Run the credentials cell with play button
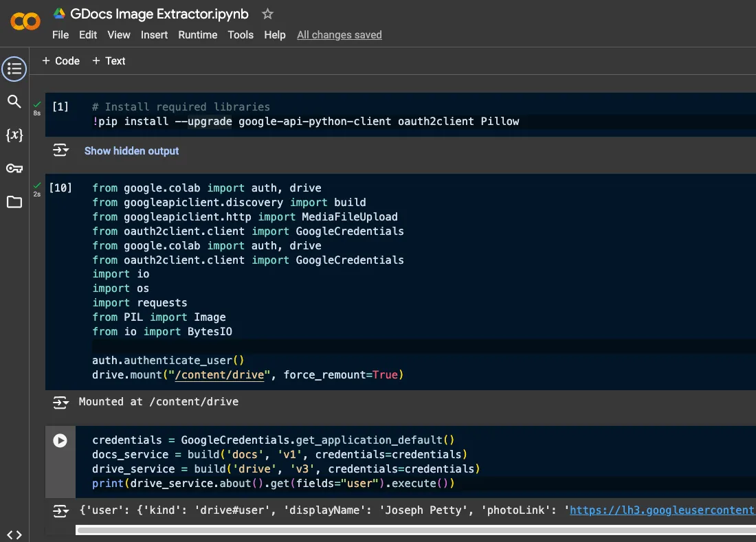 [x=60, y=441]
